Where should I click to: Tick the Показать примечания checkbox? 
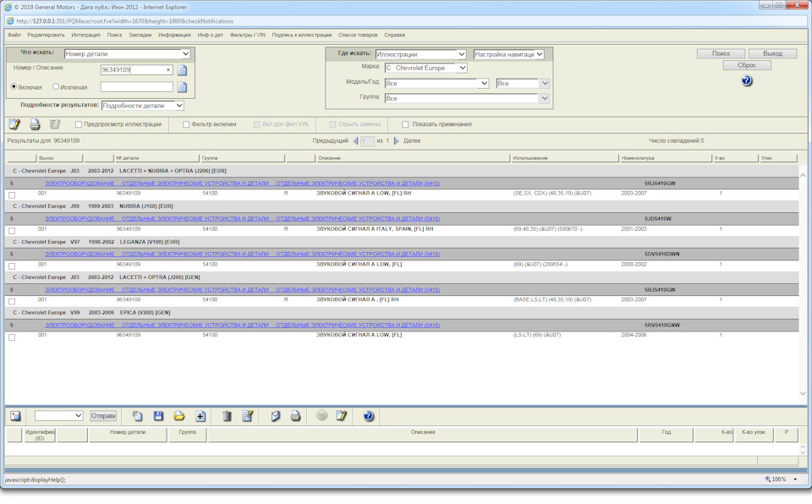405,124
